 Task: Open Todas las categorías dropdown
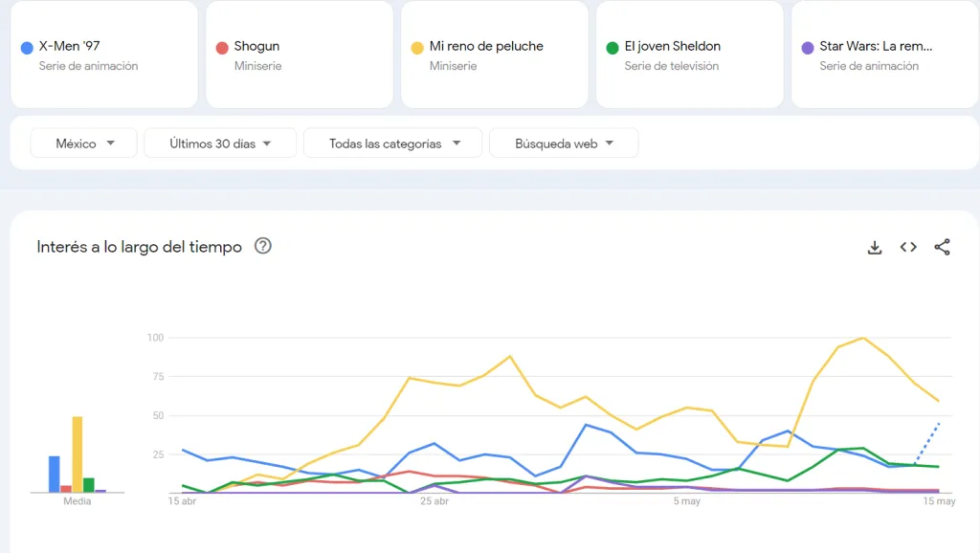pos(394,144)
